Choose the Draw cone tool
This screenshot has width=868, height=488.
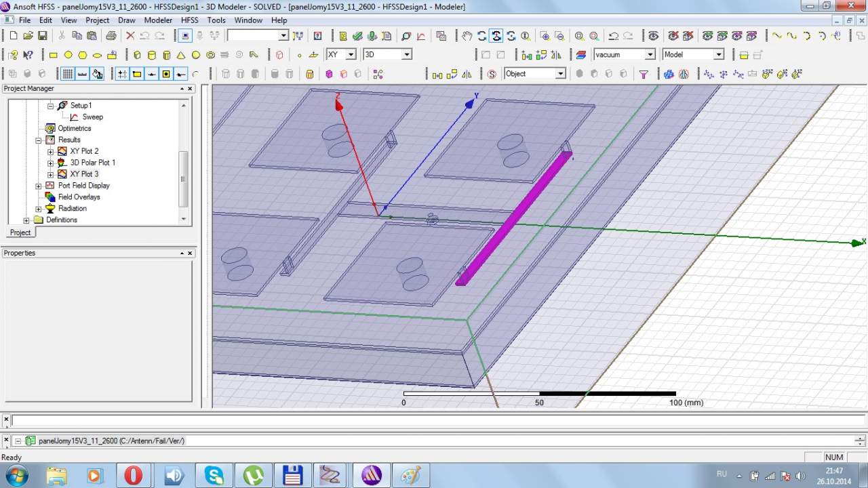pos(181,55)
